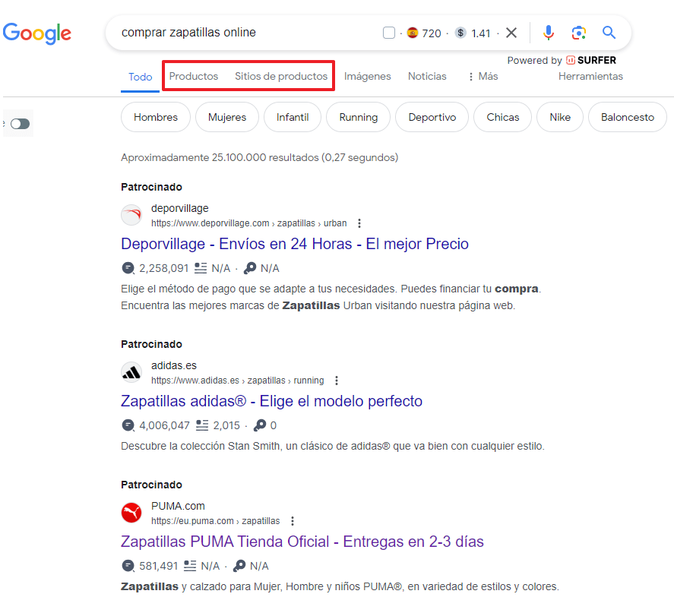Click the 'Powered by' text
Screen dimensions: 674x616
pos(535,61)
